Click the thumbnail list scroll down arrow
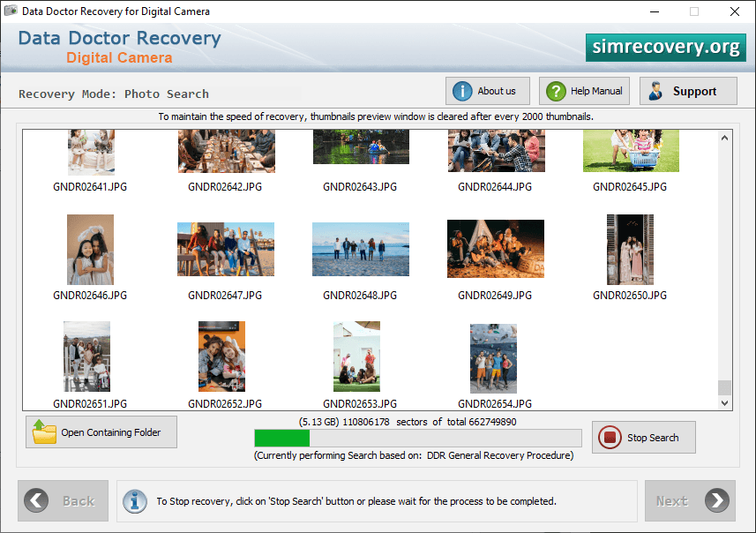This screenshot has width=756, height=533. [724, 402]
